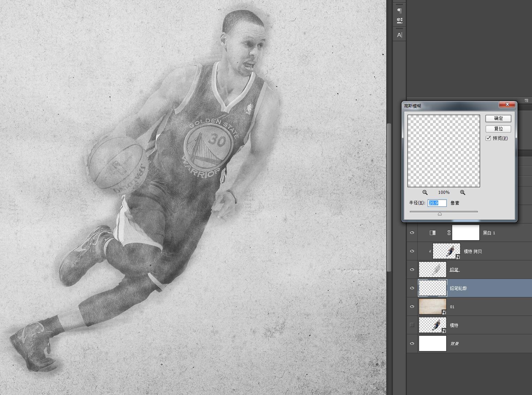Click the 模特 拷贝 layer name
This screenshot has width=532, height=395.
pos(473,251)
